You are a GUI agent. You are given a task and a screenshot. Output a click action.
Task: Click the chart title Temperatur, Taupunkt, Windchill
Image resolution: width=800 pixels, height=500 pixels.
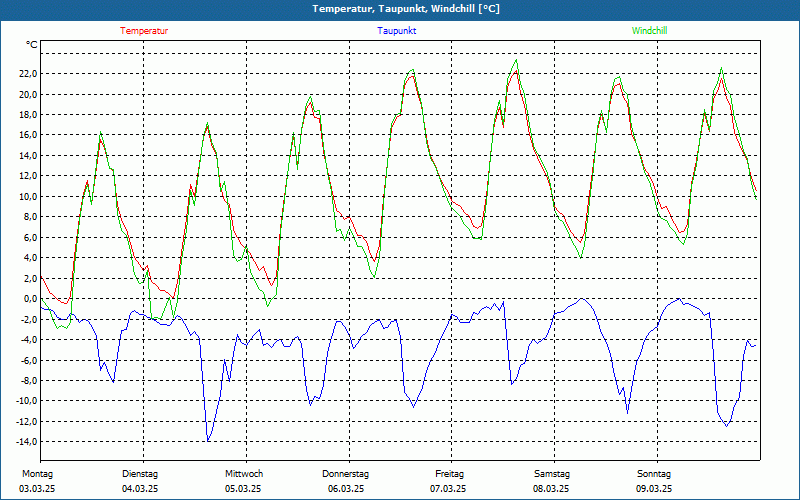[x=406, y=9]
